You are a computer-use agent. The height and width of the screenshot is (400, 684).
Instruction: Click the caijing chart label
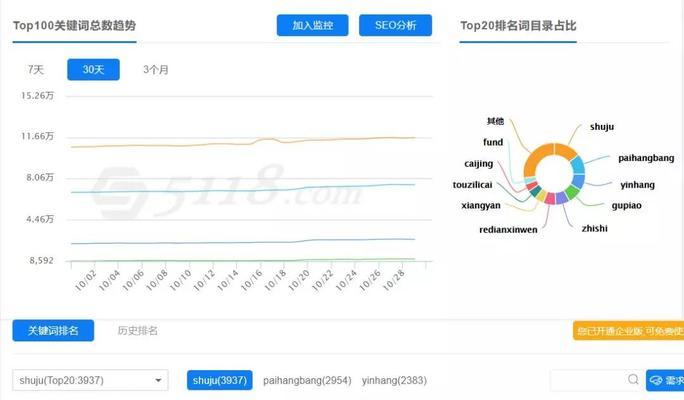[x=479, y=164]
